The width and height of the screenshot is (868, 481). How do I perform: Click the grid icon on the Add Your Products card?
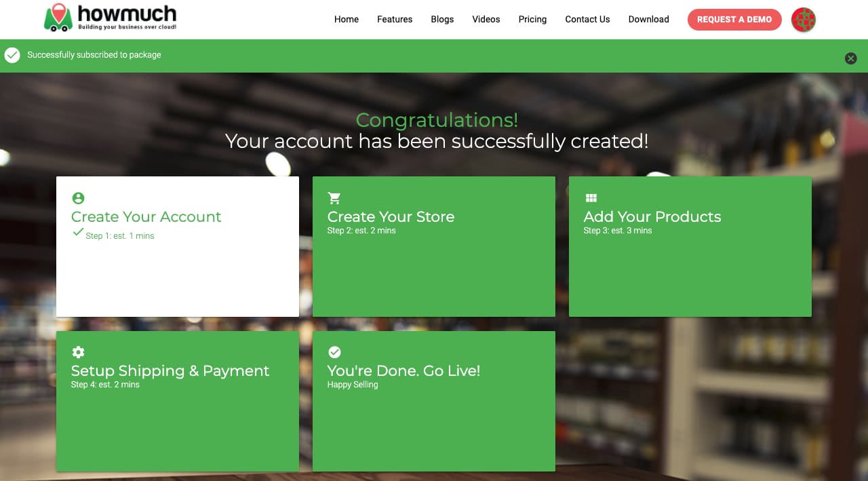click(x=591, y=198)
